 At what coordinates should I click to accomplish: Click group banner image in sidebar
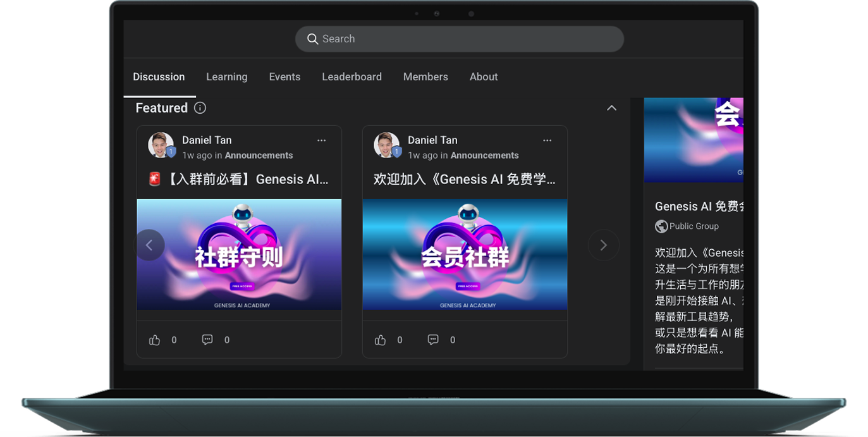(694, 140)
